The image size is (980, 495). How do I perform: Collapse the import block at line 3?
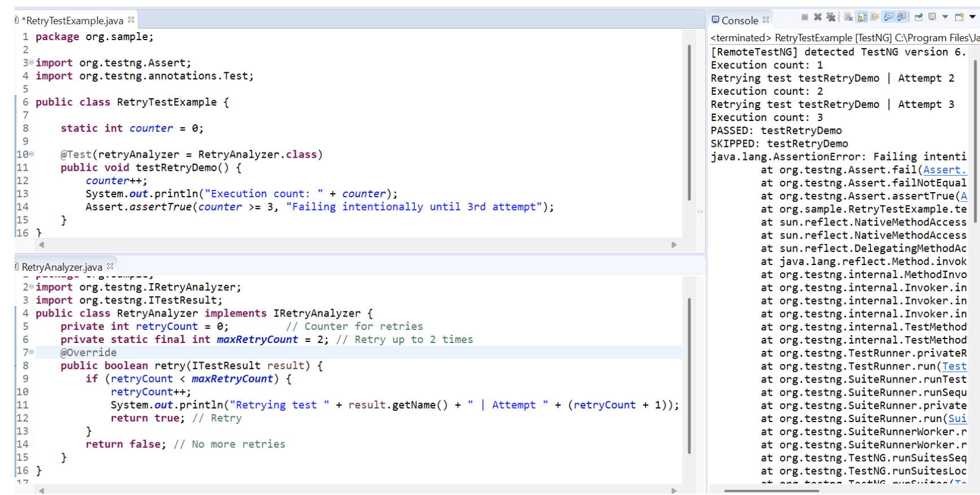click(x=31, y=63)
